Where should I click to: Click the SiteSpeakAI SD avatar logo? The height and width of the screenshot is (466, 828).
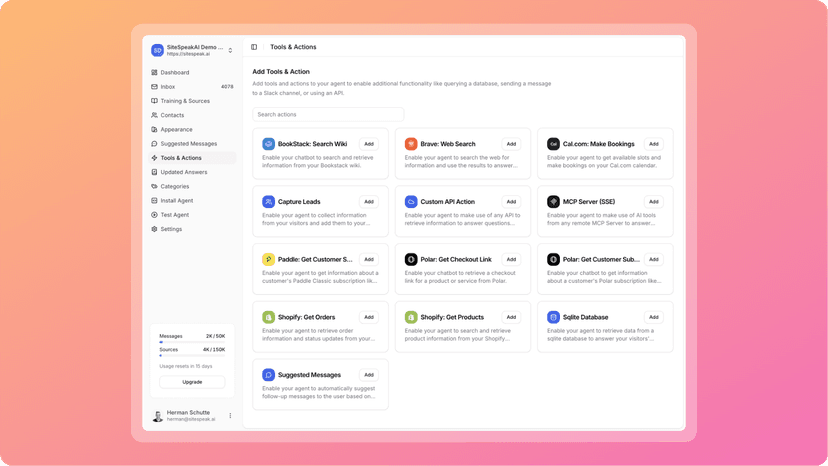(157, 50)
